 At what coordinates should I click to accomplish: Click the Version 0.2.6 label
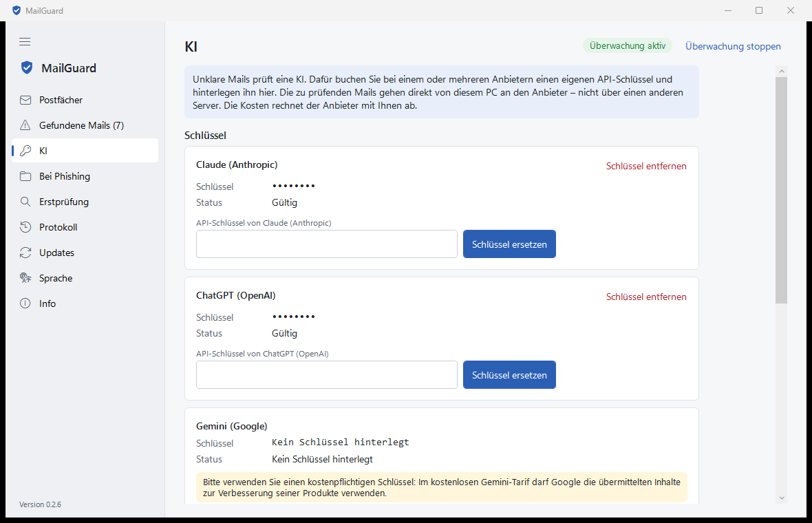click(41, 504)
